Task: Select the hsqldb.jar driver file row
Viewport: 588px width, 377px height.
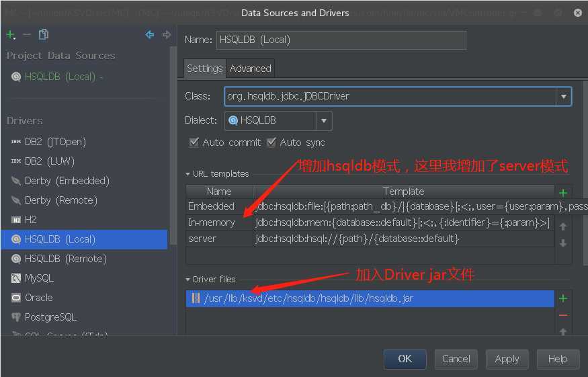Action: (370, 298)
